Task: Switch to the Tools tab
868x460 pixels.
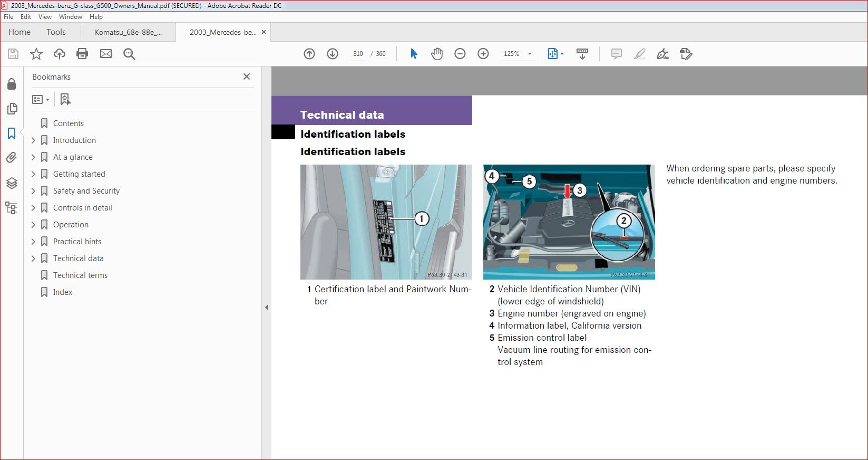Action: 56,32
